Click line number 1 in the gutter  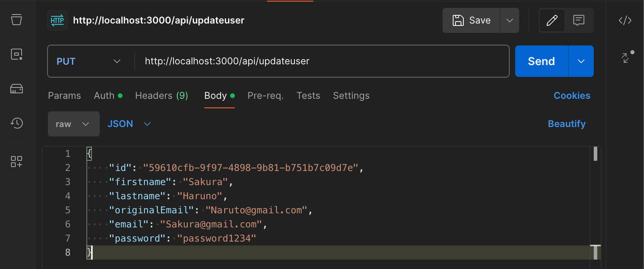point(68,154)
